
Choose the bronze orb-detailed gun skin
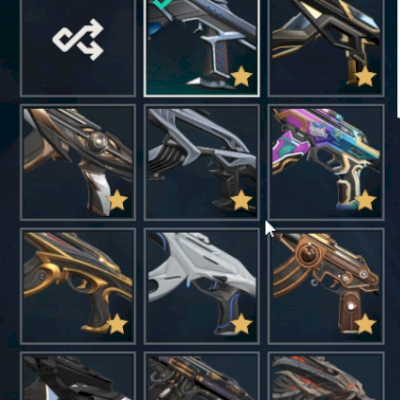click(x=78, y=162)
